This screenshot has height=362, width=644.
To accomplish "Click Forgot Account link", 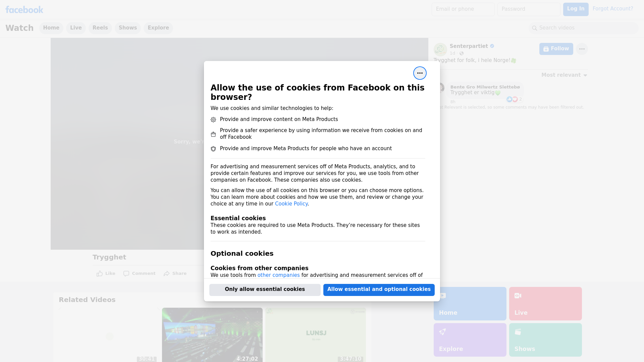I will click(x=612, y=9).
